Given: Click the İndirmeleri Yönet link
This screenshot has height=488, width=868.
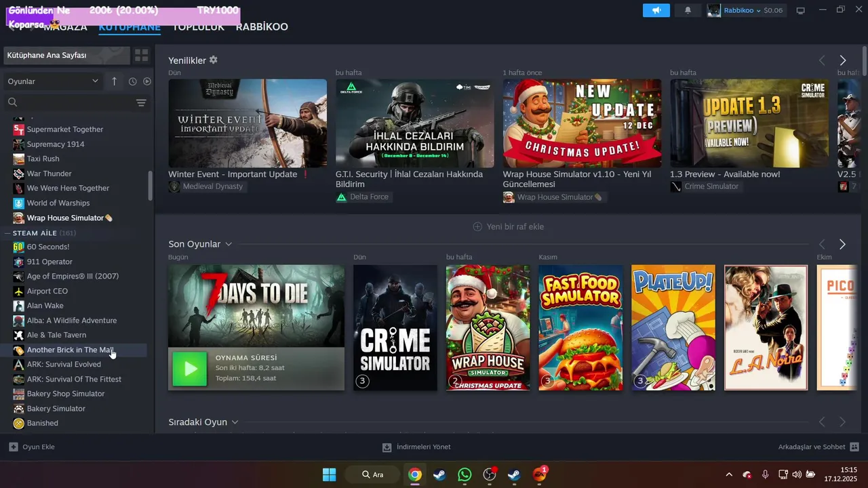Looking at the screenshot, I should [424, 447].
